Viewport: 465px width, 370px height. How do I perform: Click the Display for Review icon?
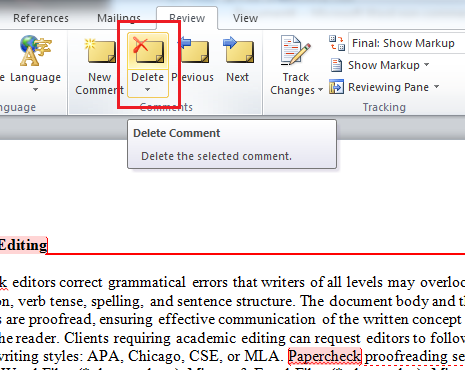tap(337, 43)
